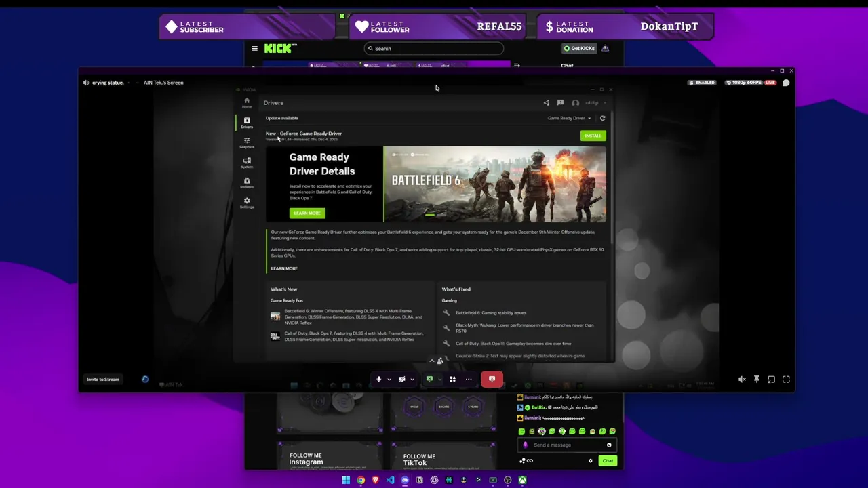This screenshot has width=868, height=488.
Task: Open the Redeem sidebar icon
Action: 247,183
